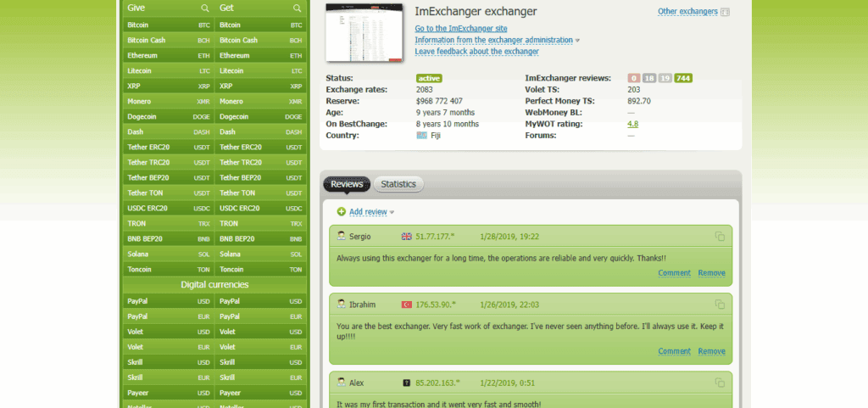This screenshot has width=868, height=408.
Task: Click the UK flag next to Sergio
Action: point(407,237)
